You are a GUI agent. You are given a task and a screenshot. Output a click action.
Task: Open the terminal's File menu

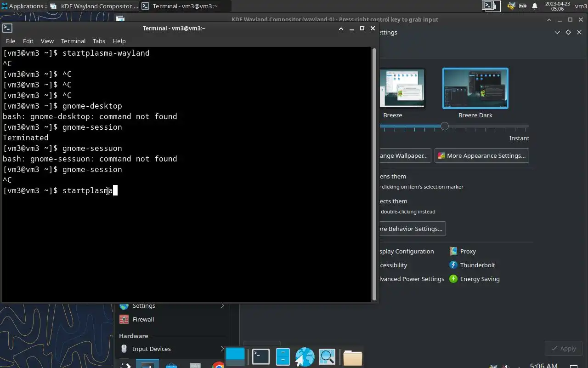point(11,41)
